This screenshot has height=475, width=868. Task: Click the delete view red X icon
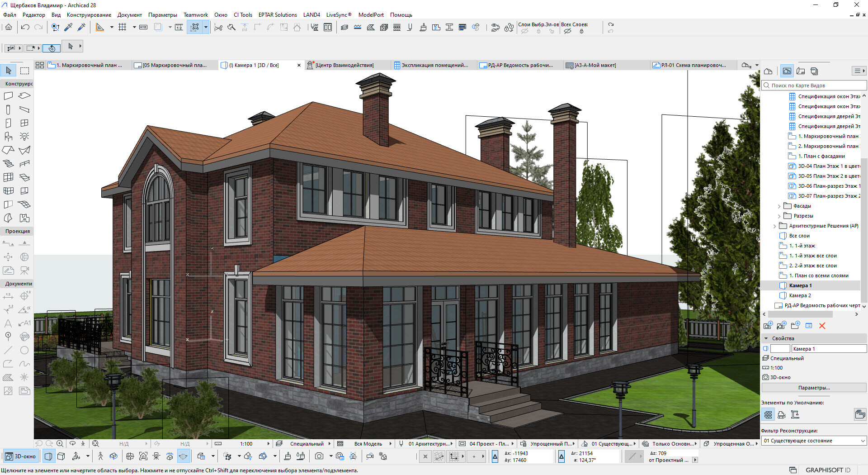pos(822,326)
